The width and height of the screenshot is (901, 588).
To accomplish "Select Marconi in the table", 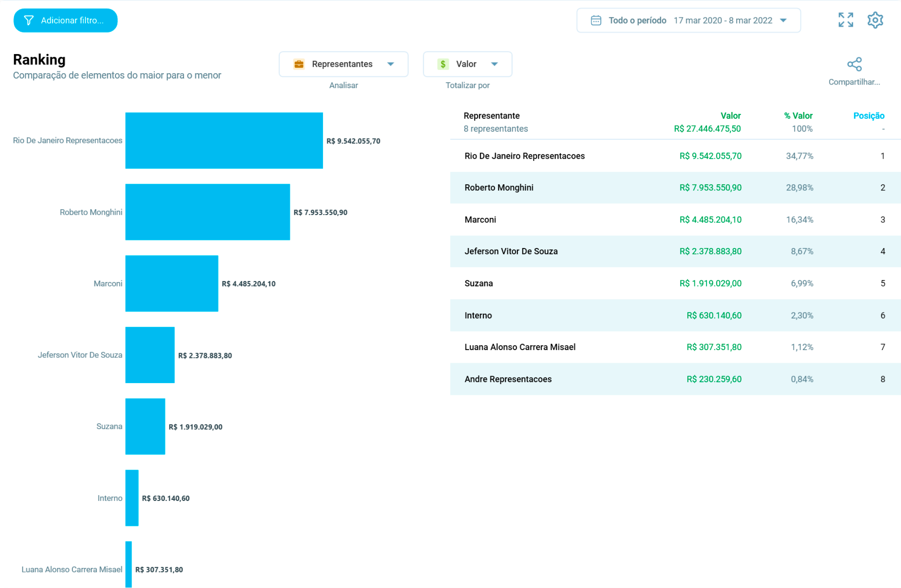I will coord(675,220).
